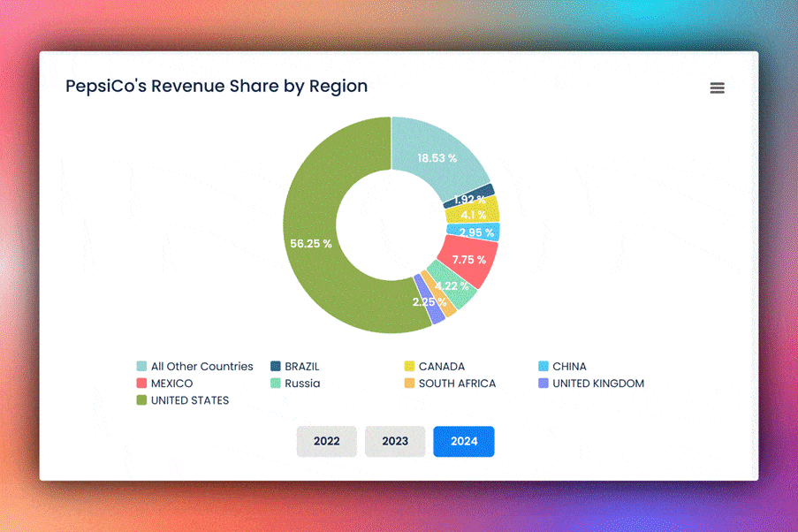Viewport: 798px width, 532px height.
Task: Open the chart export hamburger menu
Action: pyautogui.click(x=717, y=87)
